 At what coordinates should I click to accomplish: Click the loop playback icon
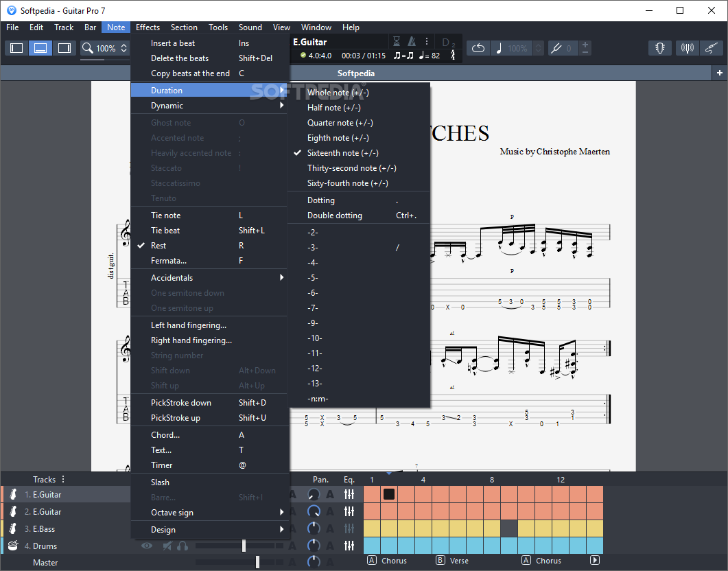[x=478, y=48]
